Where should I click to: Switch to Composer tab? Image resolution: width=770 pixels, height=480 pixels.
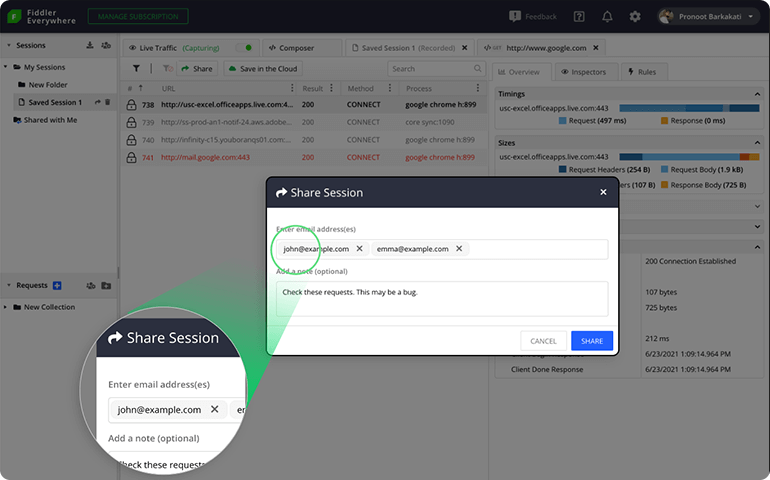[302, 48]
